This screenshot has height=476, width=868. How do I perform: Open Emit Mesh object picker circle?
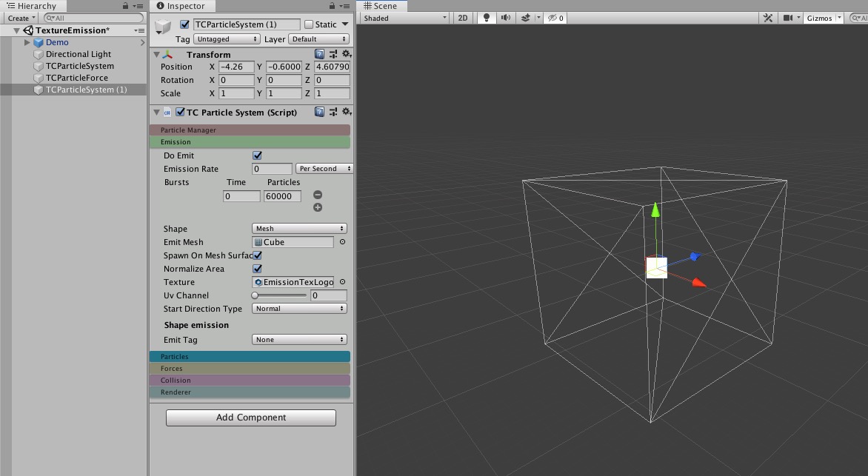click(342, 242)
